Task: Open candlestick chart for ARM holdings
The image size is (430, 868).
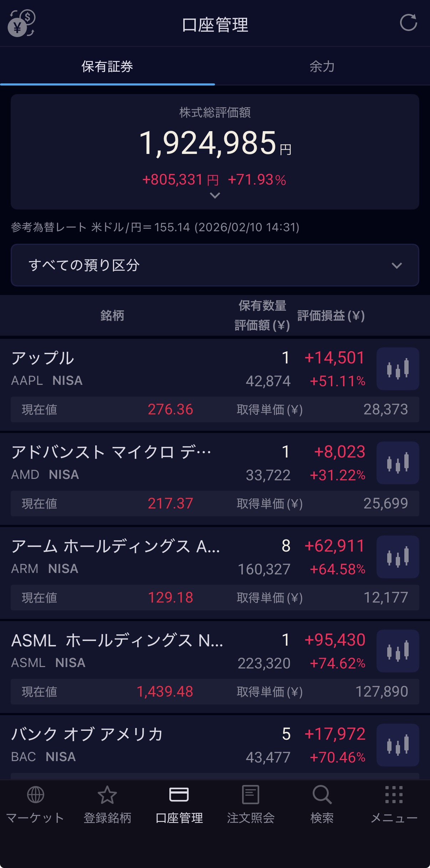Action: pyautogui.click(x=398, y=557)
